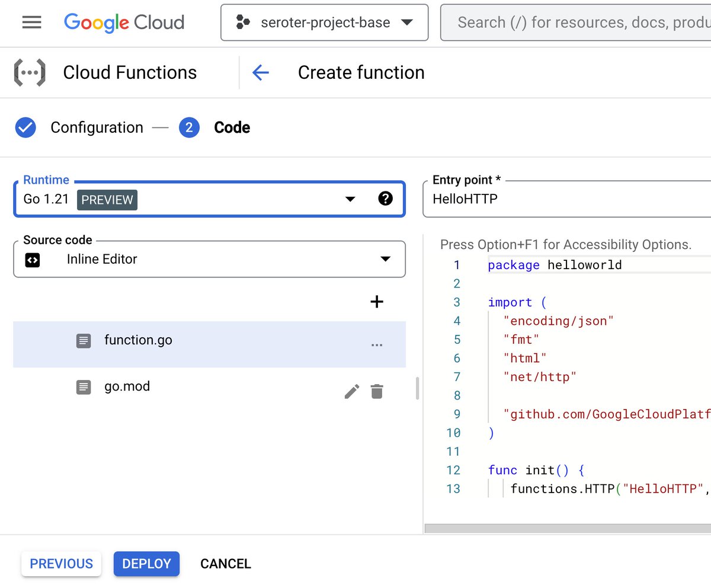The image size is (711, 588).
Task: Edit go.mod name with pencil icon
Action: (x=352, y=391)
